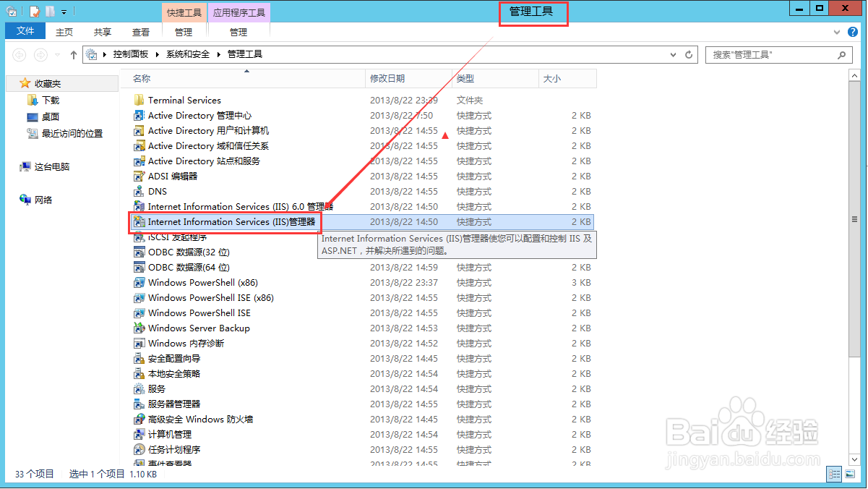
Task: Click the Windows 内存诊断 icon
Action: tap(139, 343)
